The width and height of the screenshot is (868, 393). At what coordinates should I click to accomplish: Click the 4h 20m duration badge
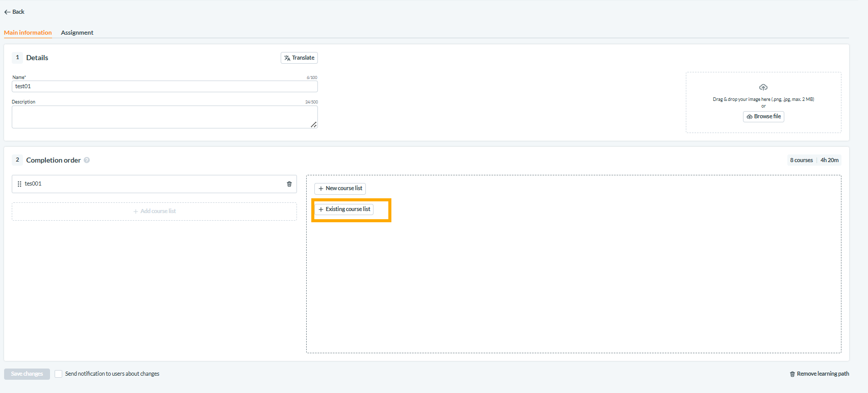tap(829, 160)
